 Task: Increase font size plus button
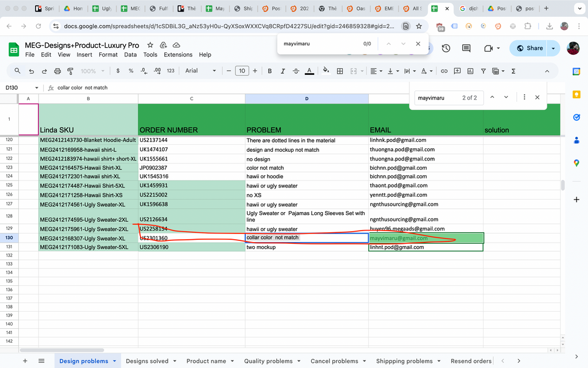(255, 71)
